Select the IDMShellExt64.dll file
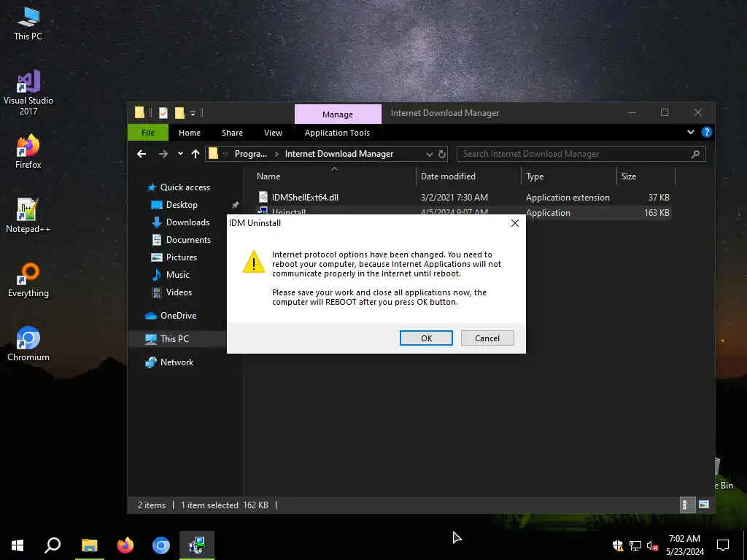The height and width of the screenshot is (560, 747). (x=305, y=197)
